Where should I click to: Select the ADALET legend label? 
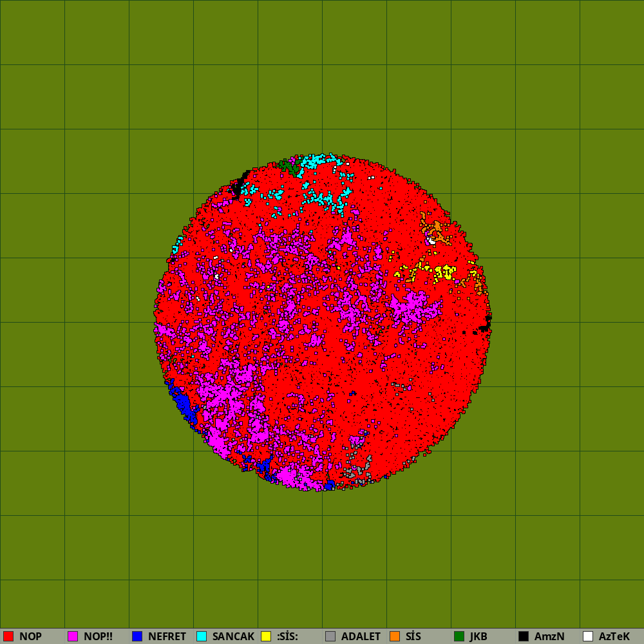point(361,636)
